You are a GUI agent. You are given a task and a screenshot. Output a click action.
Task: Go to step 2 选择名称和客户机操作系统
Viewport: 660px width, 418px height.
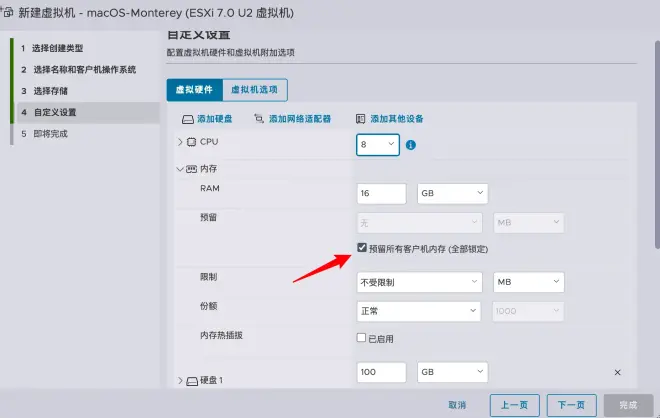[x=84, y=69]
